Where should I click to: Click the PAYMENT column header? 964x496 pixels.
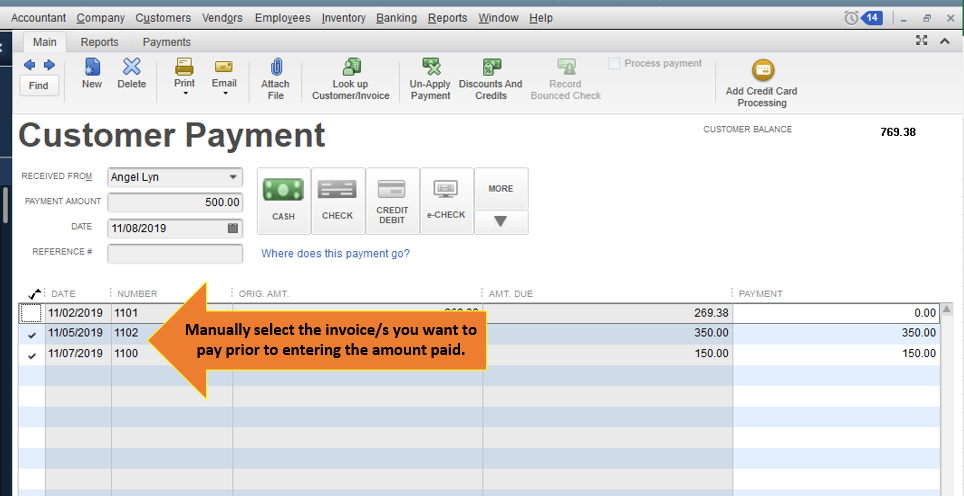761,294
